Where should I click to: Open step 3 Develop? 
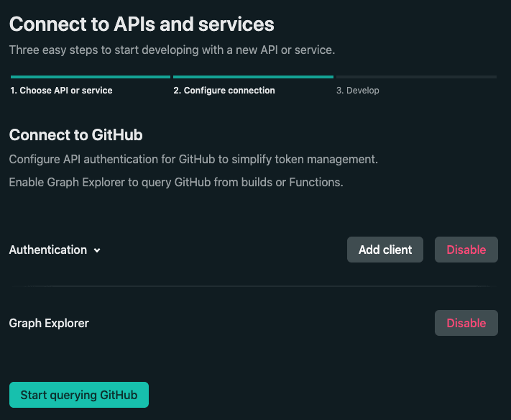(357, 91)
